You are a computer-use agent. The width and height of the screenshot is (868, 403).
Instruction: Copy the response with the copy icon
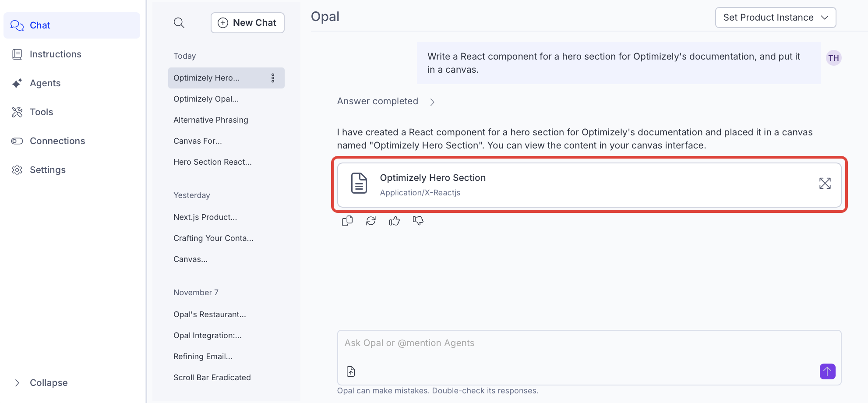click(347, 221)
